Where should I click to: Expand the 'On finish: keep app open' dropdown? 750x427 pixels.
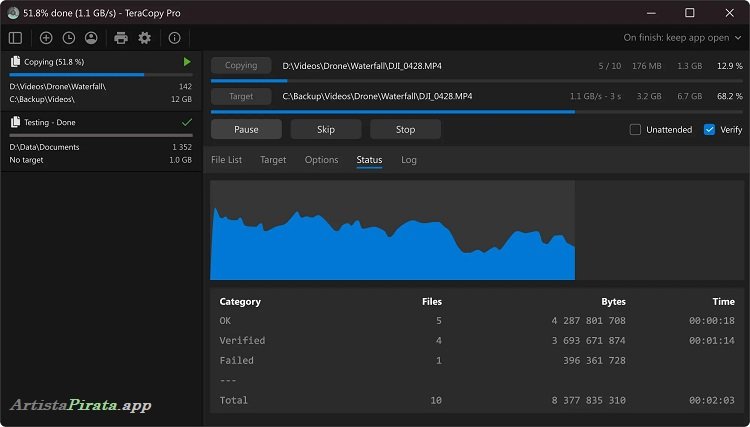pos(681,38)
